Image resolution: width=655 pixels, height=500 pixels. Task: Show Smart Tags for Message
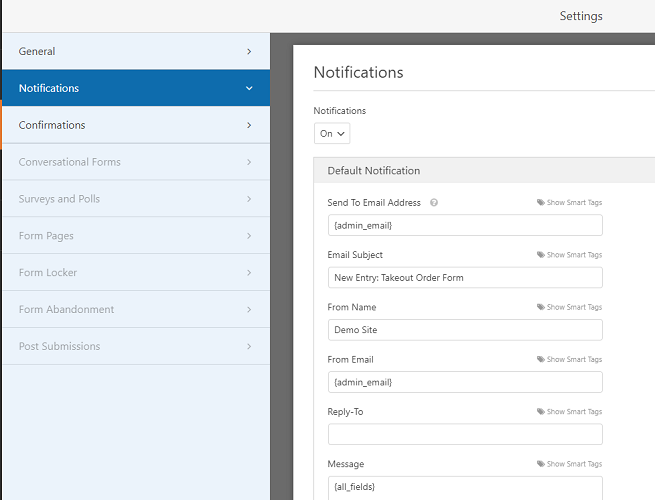(569, 464)
